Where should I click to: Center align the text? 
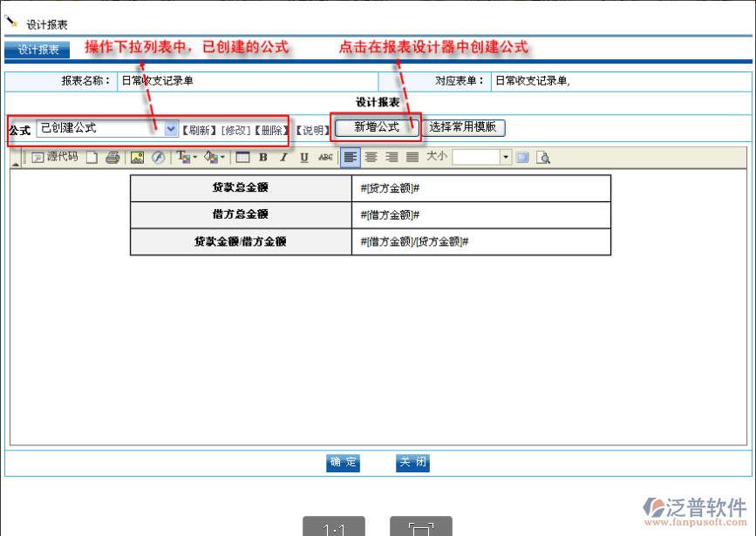click(371, 158)
